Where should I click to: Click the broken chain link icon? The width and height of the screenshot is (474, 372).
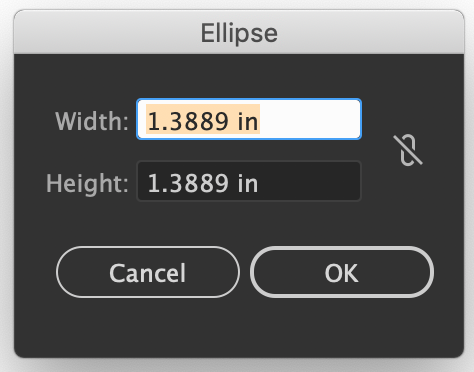(x=408, y=150)
